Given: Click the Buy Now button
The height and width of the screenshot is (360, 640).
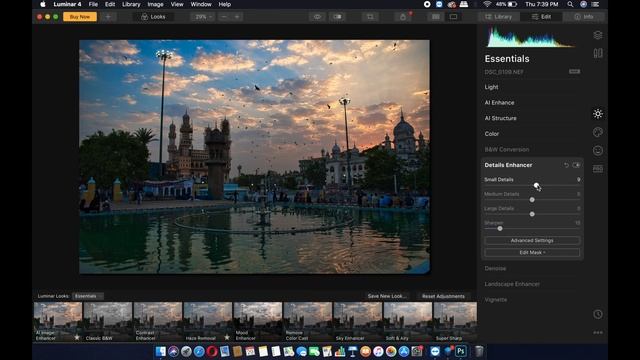Looking at the screenshot, I should [80, 17].
